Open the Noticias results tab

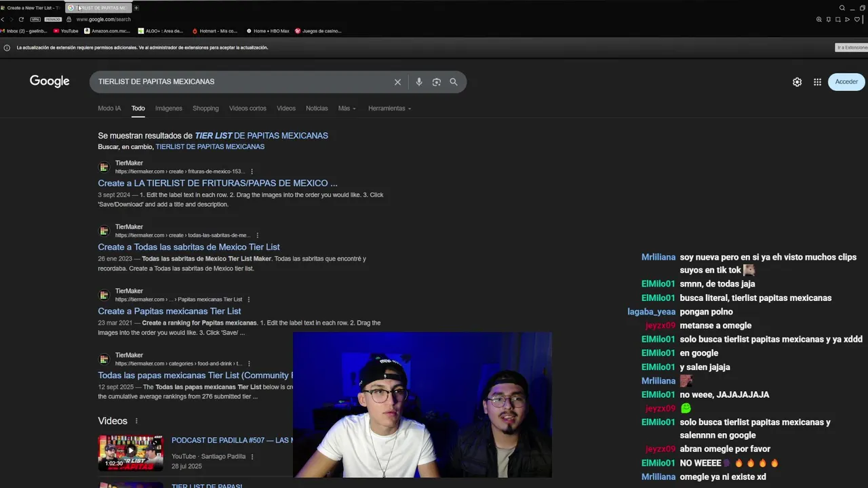coord(317,108)
